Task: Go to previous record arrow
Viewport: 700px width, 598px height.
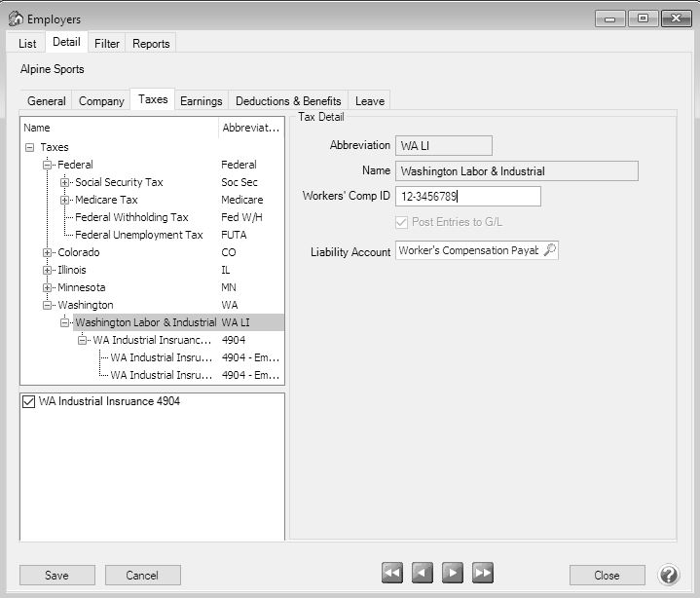Action: [x=422, y=574]
